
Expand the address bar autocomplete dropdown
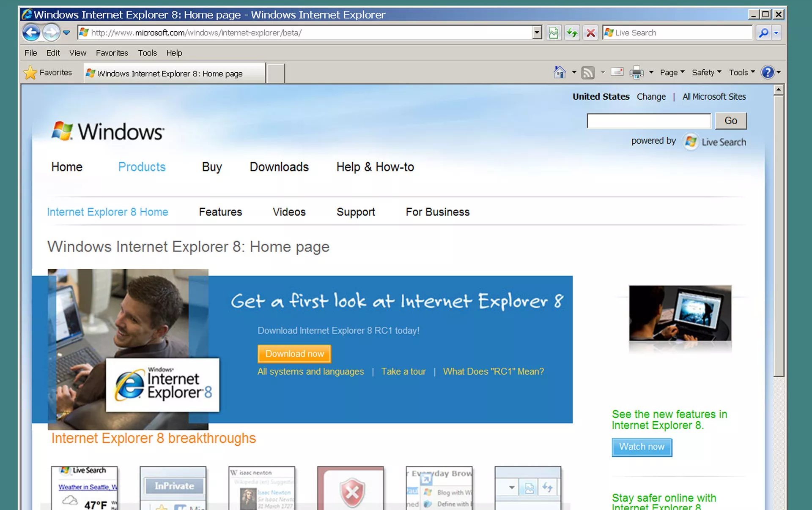pyautogui.click(x=537, y=33)
